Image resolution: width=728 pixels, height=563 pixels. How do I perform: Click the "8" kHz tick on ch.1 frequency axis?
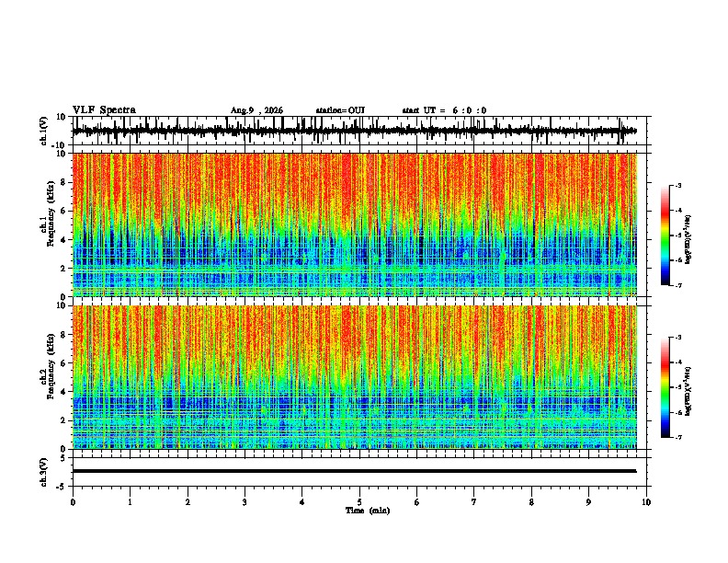(x=64, y=182)
